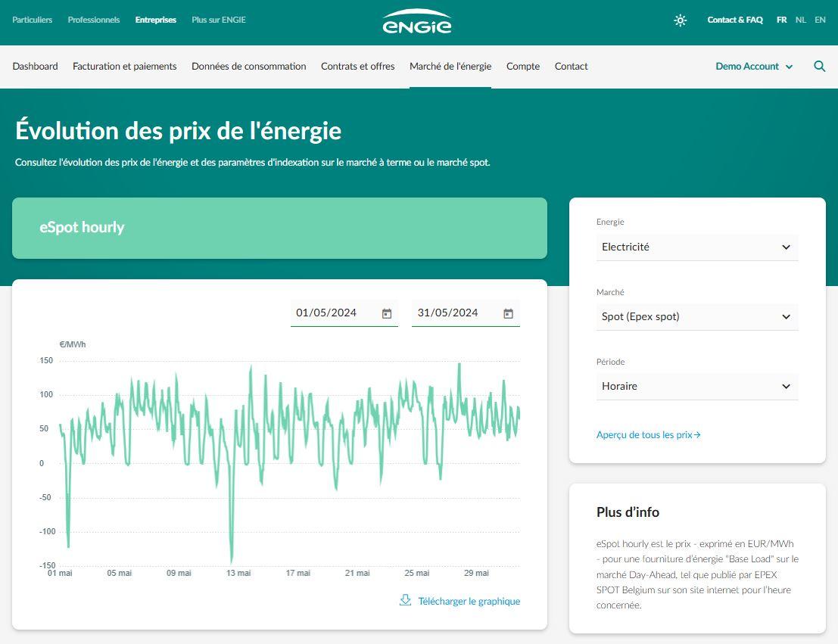Click Télécharger le graphique link

pyautogui.click(x=469, y=602)
